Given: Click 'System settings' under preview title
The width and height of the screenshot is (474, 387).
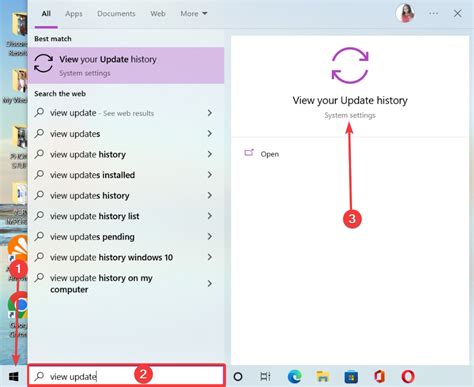Looking at the screenshot, I should (350, 115).
